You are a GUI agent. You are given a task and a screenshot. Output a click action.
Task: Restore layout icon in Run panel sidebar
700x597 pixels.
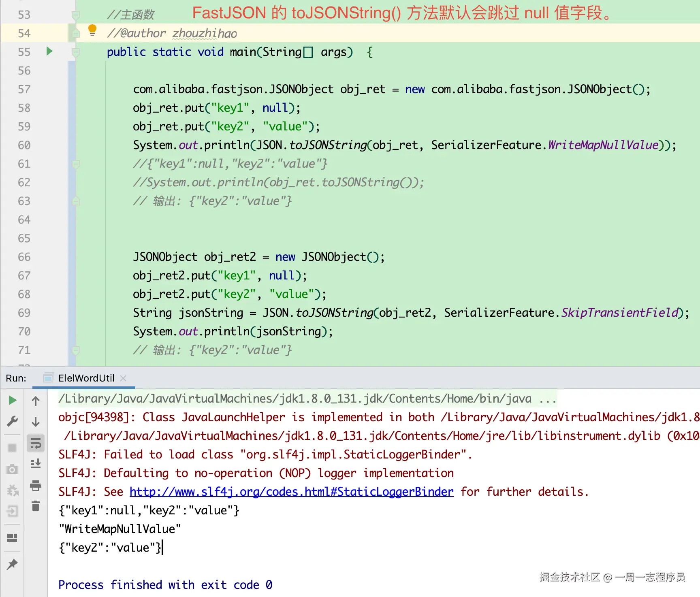(12, 538)
